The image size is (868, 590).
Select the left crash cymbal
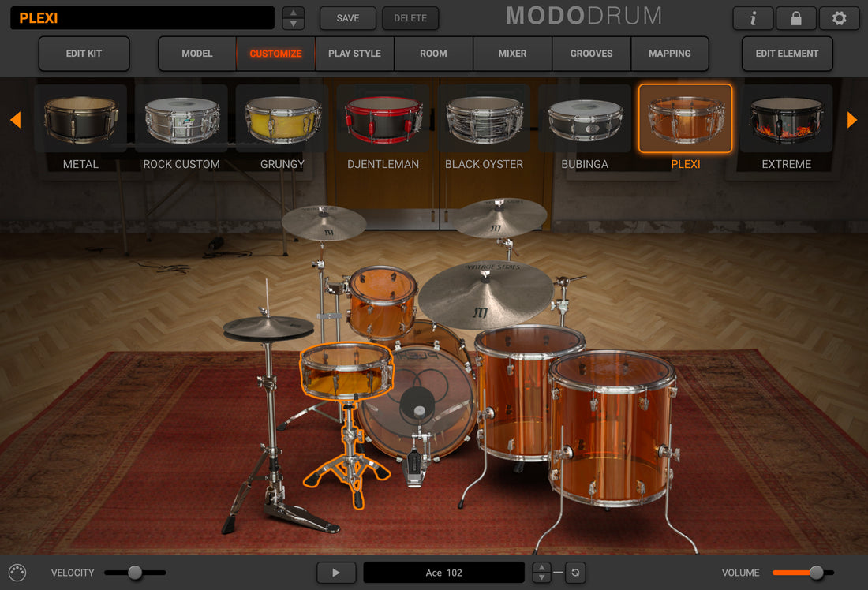pyautogui.click(x=324, y=222)
